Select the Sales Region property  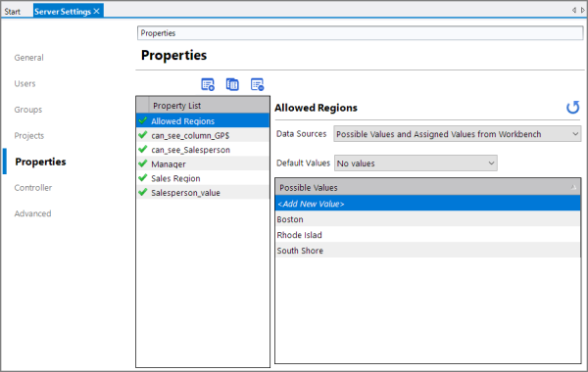203,178
